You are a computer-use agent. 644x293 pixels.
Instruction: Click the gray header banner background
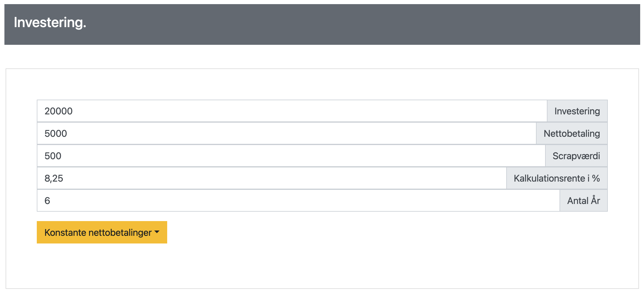coord(353,24)
